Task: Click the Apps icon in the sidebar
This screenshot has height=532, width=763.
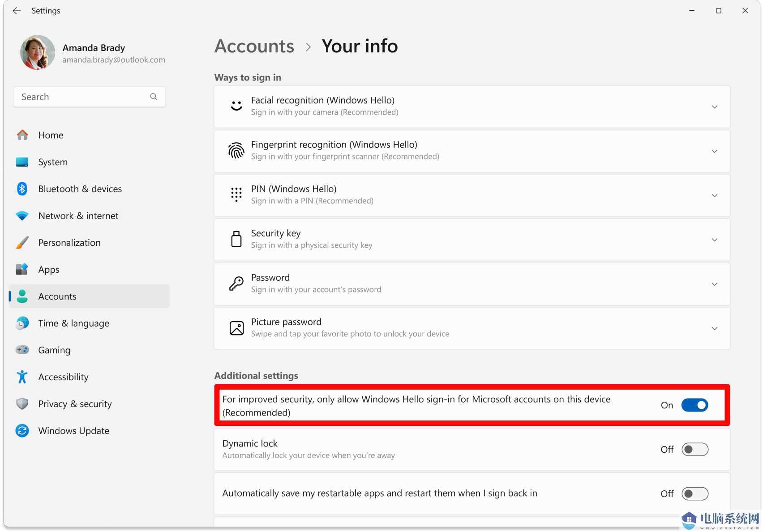Action: tap(22, 269)
